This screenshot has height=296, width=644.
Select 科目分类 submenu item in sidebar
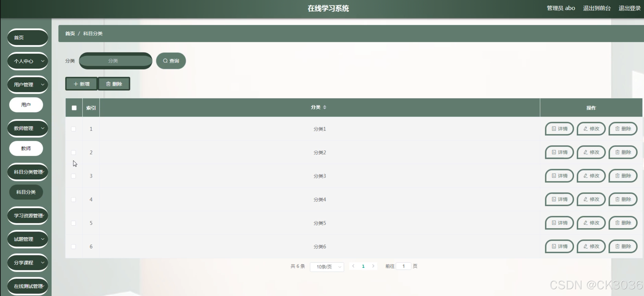[x=26, y=192]
